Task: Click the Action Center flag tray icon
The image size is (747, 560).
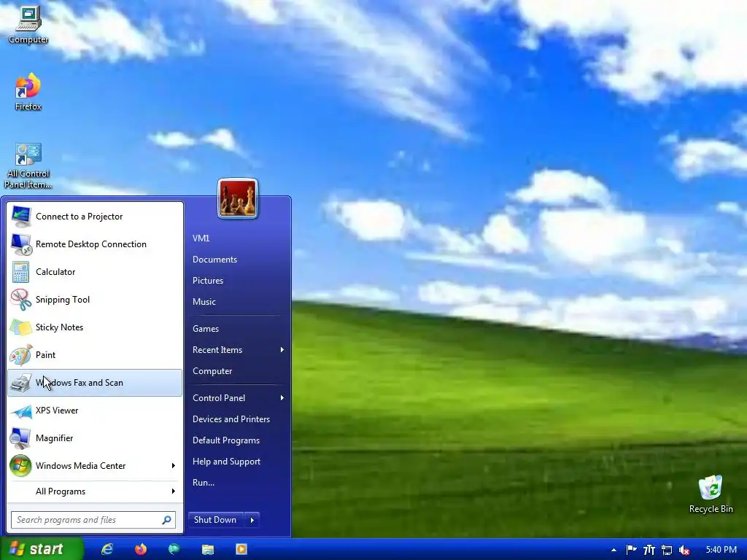Action: [631, 550]
